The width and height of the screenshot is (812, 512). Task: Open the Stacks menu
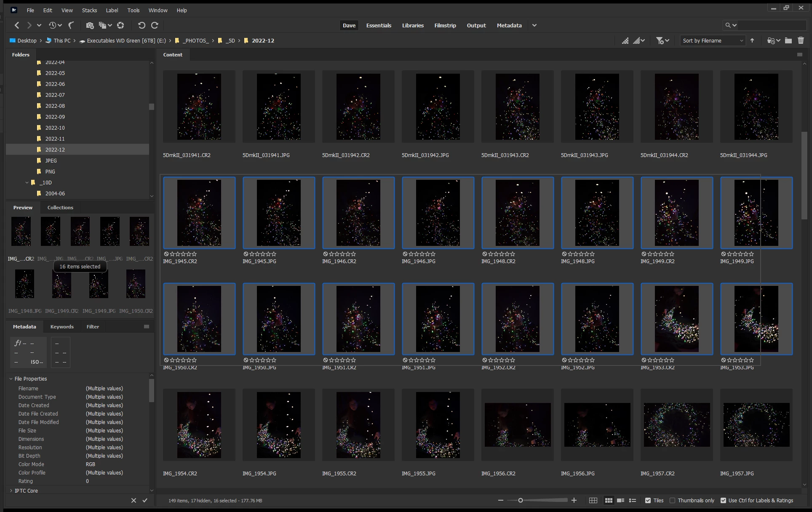tap(89, 10)
